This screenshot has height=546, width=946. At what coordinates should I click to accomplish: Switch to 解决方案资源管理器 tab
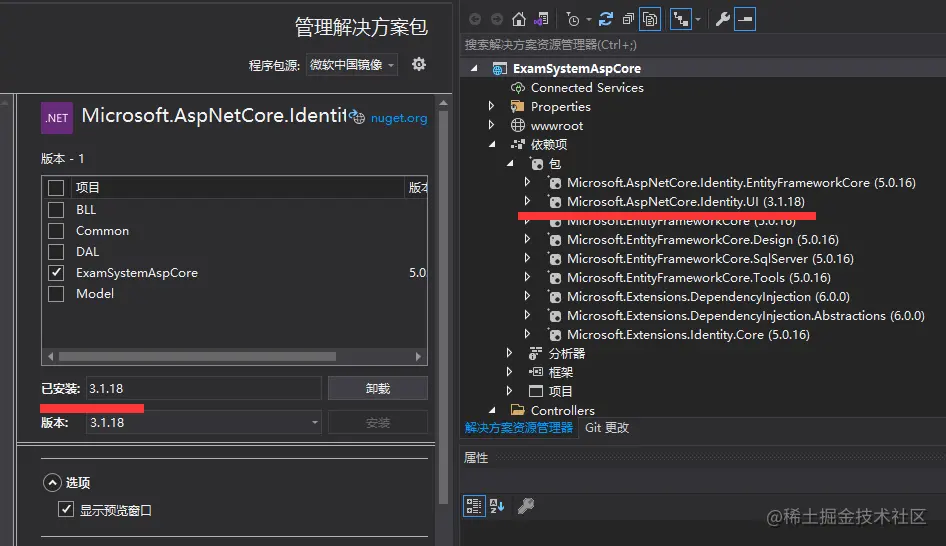click(x=519, y=428)
